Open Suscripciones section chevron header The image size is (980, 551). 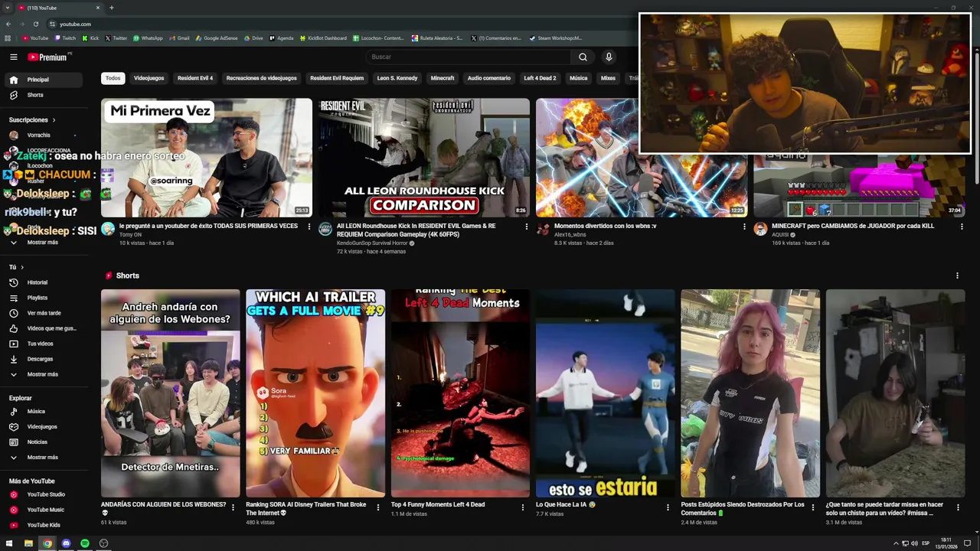point(32,120)
